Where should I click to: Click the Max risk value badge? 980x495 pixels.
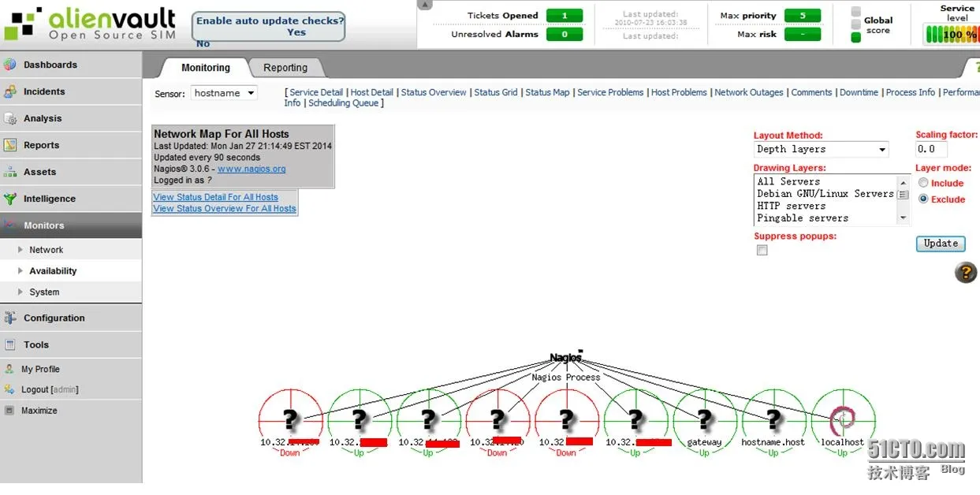803,35
